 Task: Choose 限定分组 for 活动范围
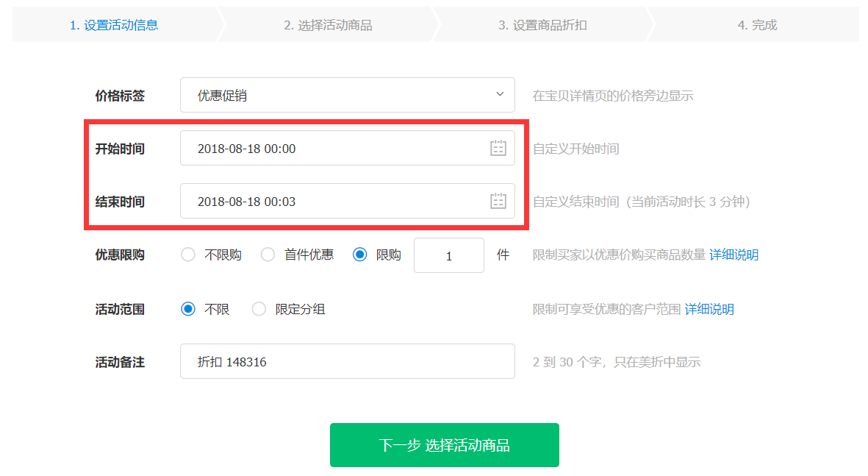coord(259,309)
